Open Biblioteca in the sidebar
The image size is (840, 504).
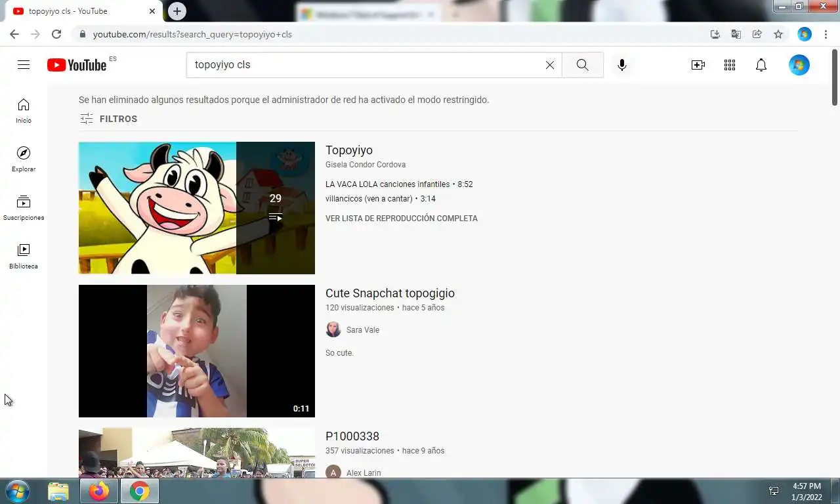click(x=24, y=257)
